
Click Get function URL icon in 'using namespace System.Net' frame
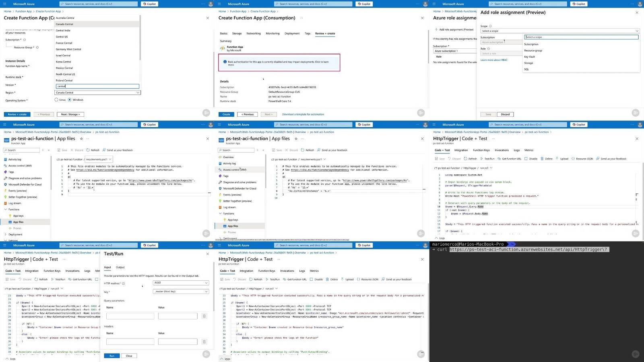coord(499,159)
